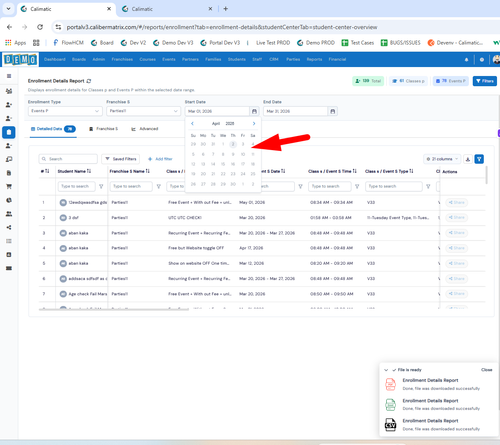500x445 pixels.
Task: Click the blue Filters button
Action: (x=485, y=81)
